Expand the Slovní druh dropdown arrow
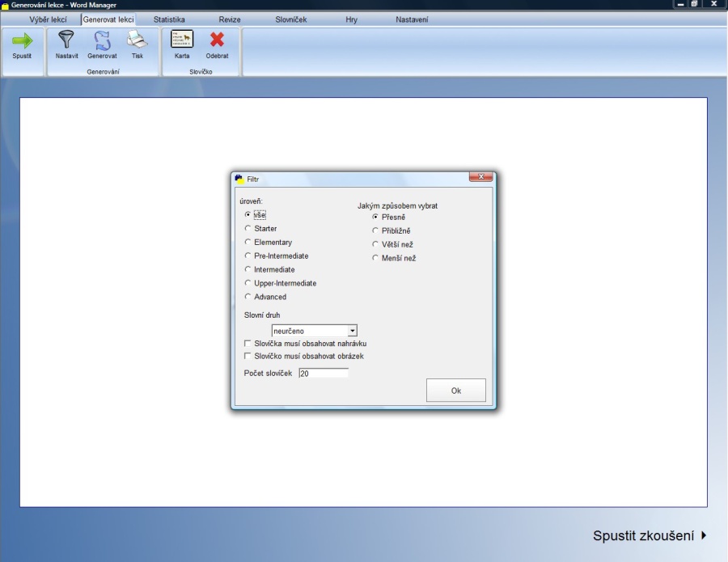The image size is (728, 562). click(x=352, y=331)
